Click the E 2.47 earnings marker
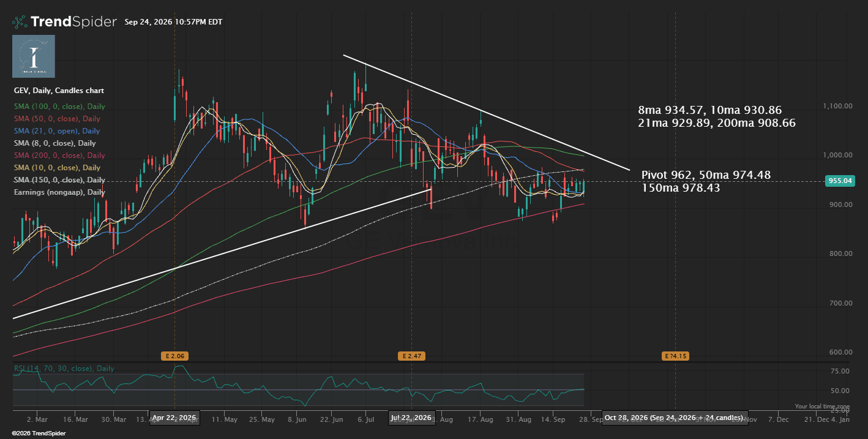The image size is (868, 439). coord(411,356)
